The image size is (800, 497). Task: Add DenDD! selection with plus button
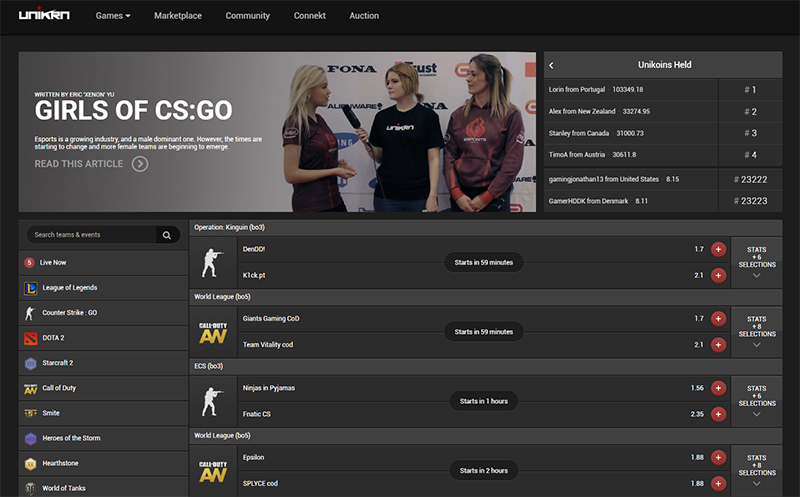(718, 249)
